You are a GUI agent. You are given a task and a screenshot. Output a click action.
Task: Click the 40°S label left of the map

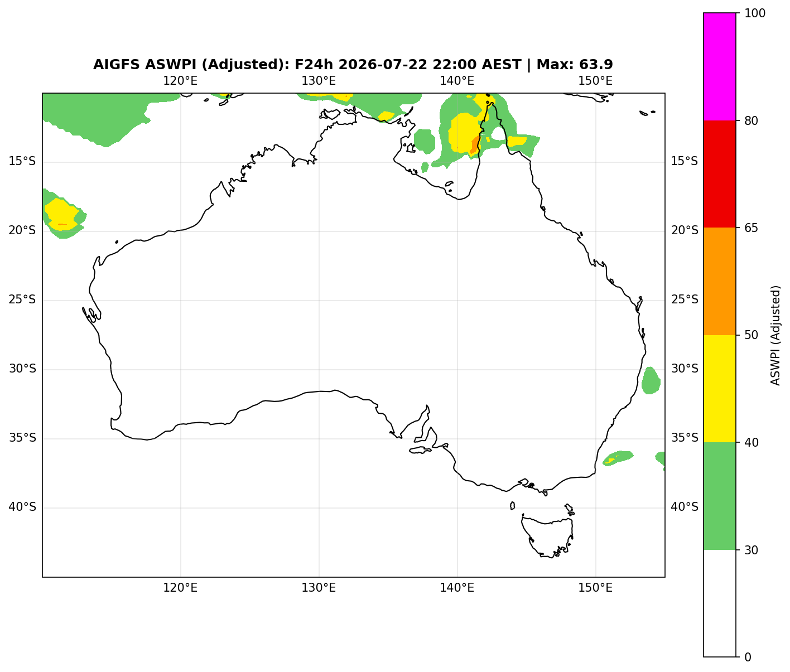click(22, 507)
